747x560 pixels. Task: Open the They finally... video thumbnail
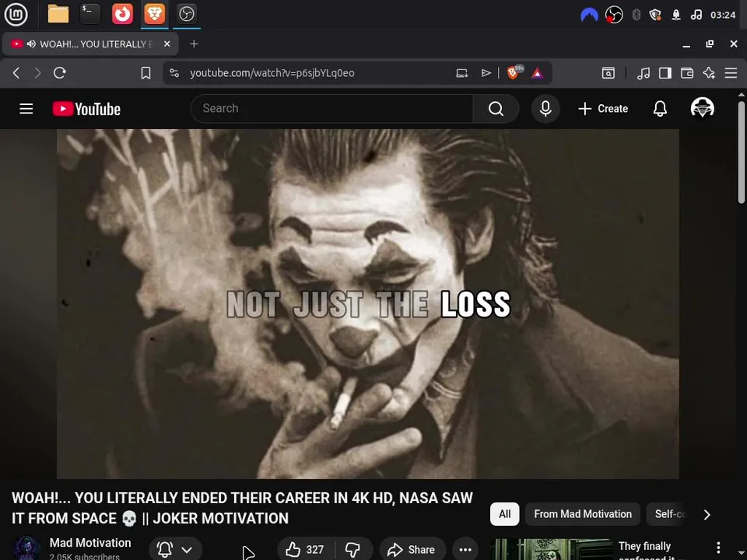tap(551, 550)
